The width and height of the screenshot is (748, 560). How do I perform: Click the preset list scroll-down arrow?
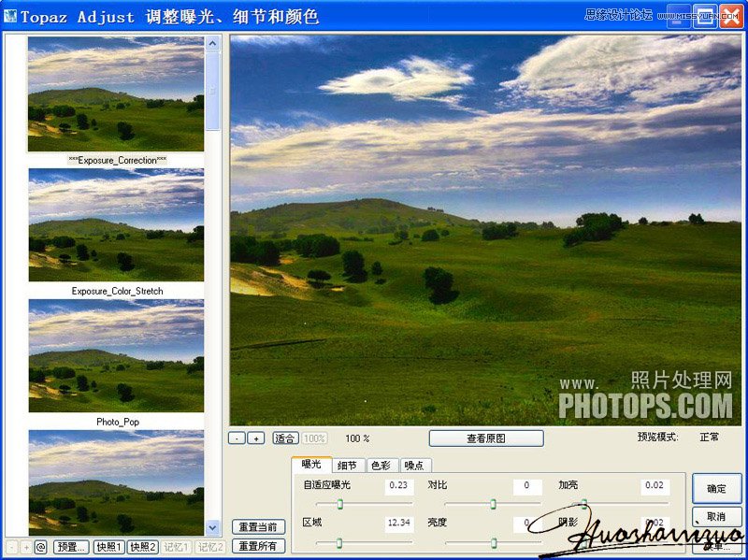[x=213, y=528]
